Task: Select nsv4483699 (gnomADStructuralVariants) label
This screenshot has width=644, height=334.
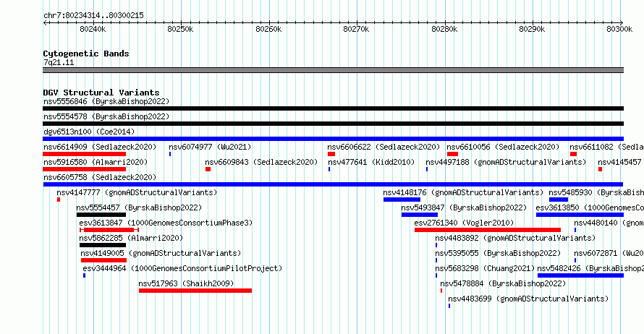Action: pos(528,299)
